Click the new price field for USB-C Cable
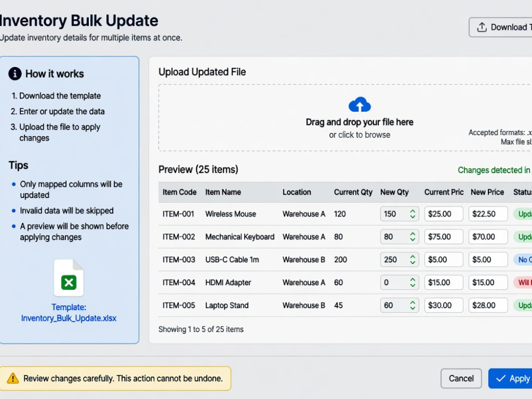This screenshot has width=532, height=399. (488, 260)
